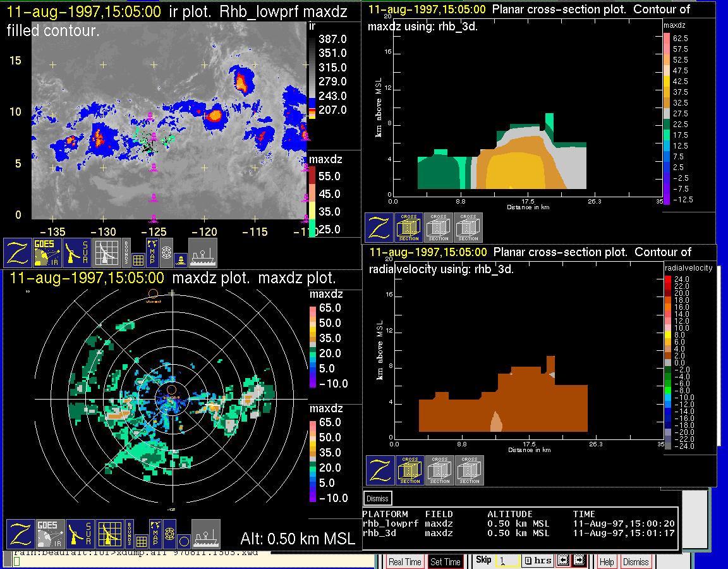Toggle Real Time mode

tap(404, 561)
